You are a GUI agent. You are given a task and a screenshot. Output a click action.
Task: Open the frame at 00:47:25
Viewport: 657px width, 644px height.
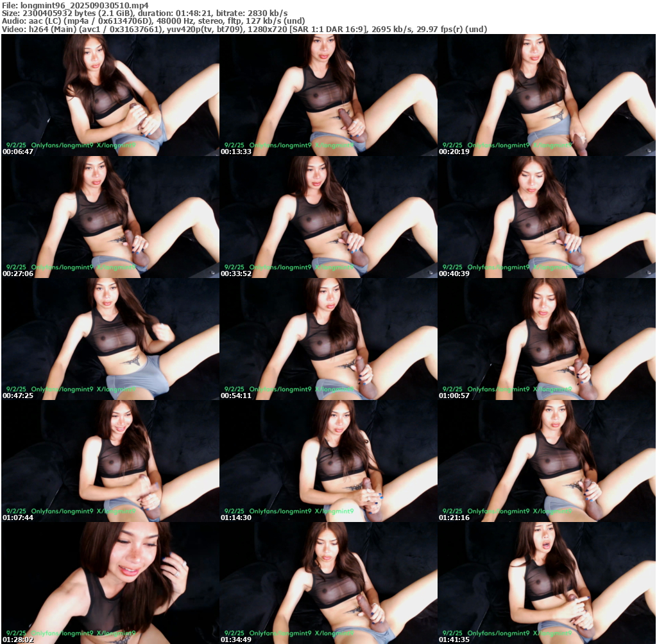[110, 338]
